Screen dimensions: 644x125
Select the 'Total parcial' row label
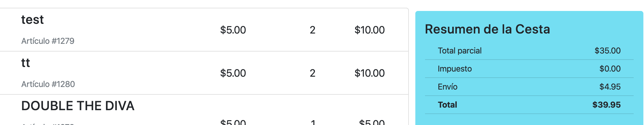coord(460,51)
